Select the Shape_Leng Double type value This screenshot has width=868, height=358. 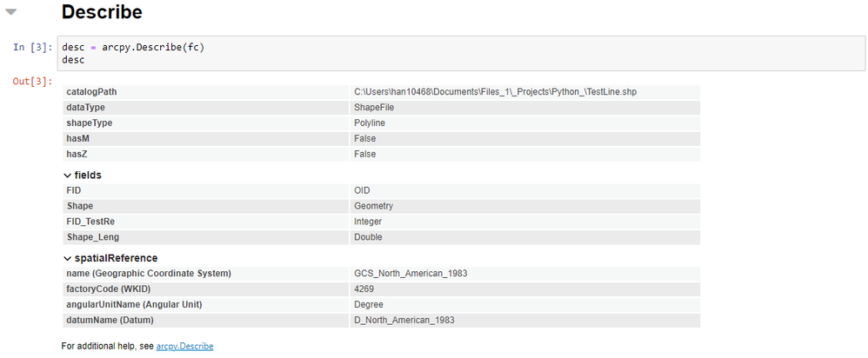368,237
